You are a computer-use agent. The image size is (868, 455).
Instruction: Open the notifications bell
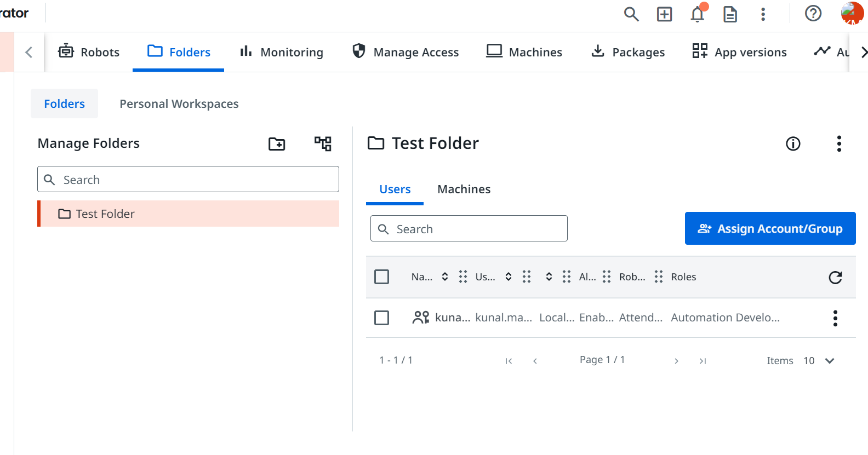pyautogui.click(x=698, y=14)
